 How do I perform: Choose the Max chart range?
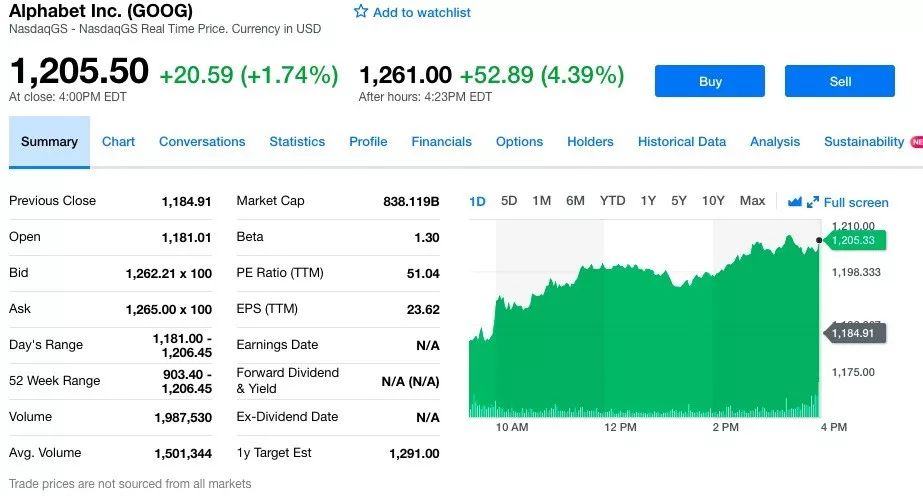[x=752, y=201]
